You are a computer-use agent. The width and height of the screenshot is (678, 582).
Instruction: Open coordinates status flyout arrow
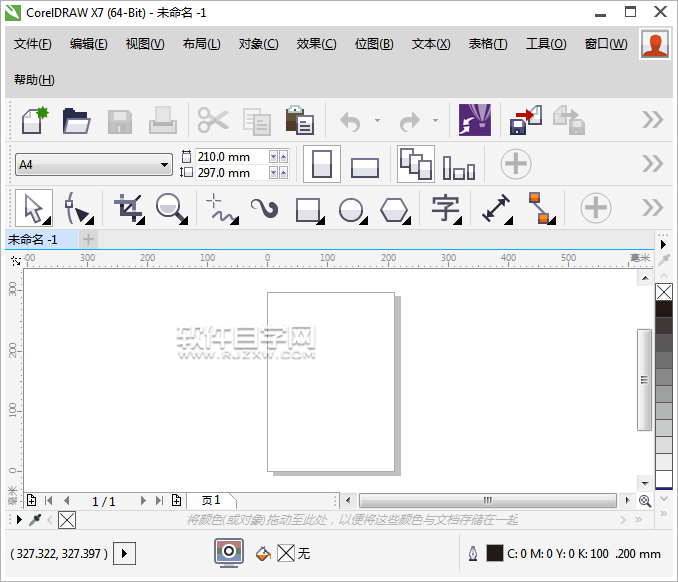125,553
